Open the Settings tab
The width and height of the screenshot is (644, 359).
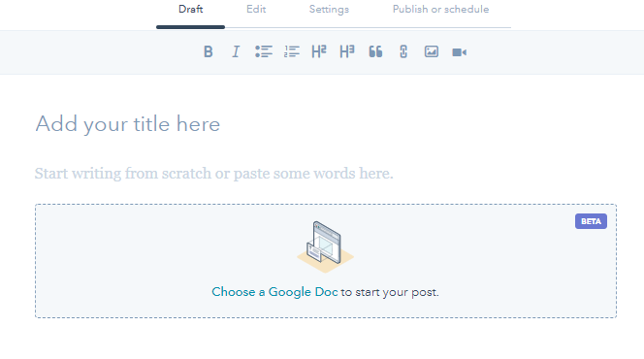(329, 10)
